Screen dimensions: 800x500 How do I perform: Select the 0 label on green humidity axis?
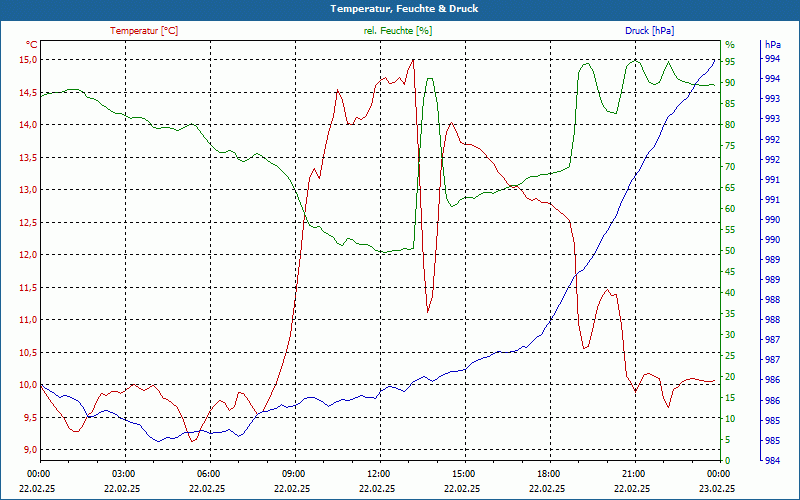point(727,461)
